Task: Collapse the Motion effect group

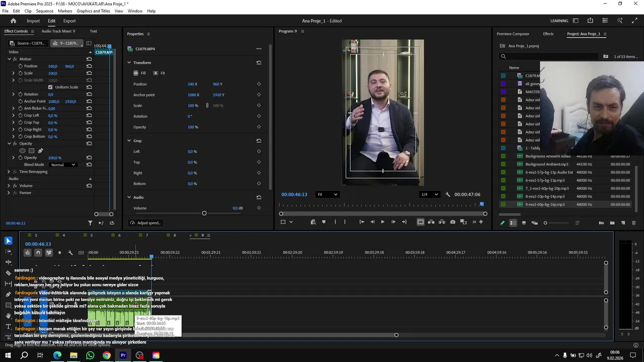Action: pyautogui.click(x=9, y=59)
